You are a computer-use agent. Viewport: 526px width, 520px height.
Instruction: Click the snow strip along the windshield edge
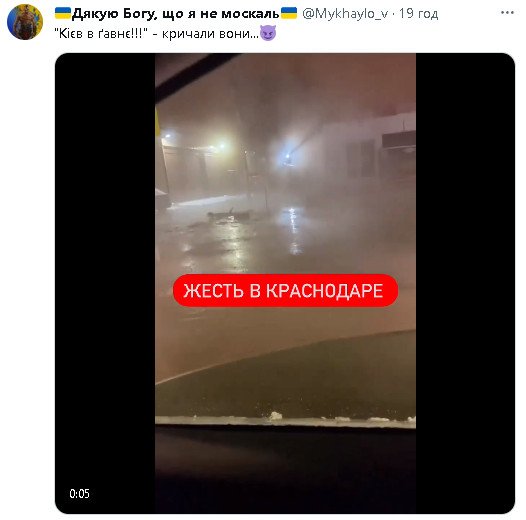click(x=285, y=420)
